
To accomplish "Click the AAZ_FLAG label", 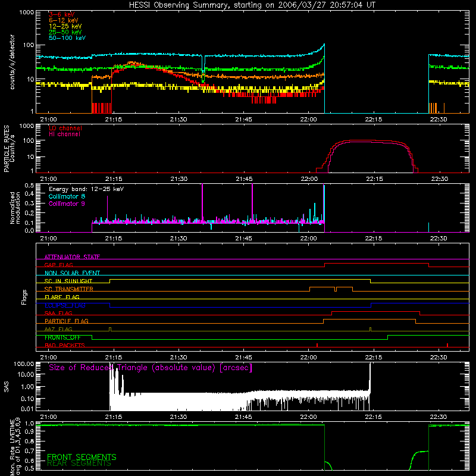I will point(58,329).
